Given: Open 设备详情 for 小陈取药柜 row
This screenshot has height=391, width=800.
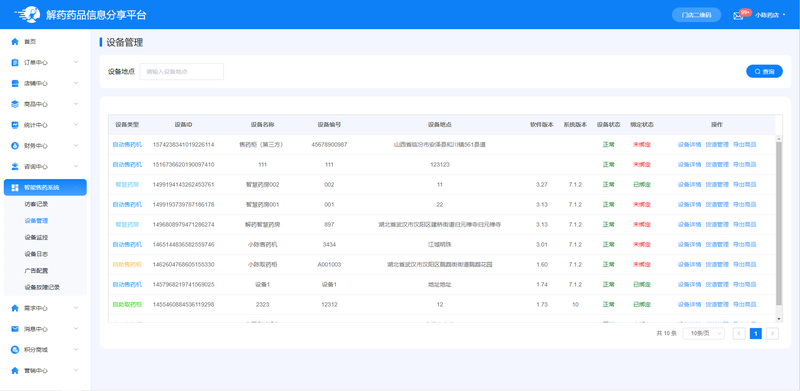Looking at the screenshot, I should click(689, 264).
